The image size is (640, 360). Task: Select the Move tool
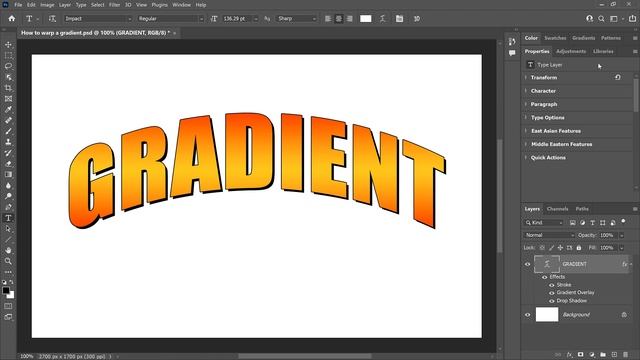click(x=8, y=44)
